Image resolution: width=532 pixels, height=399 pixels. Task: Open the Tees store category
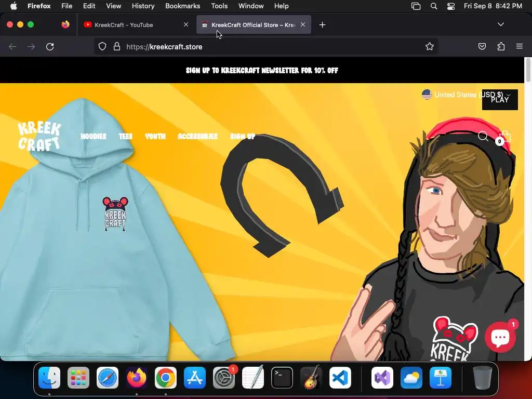coord(126,137)
